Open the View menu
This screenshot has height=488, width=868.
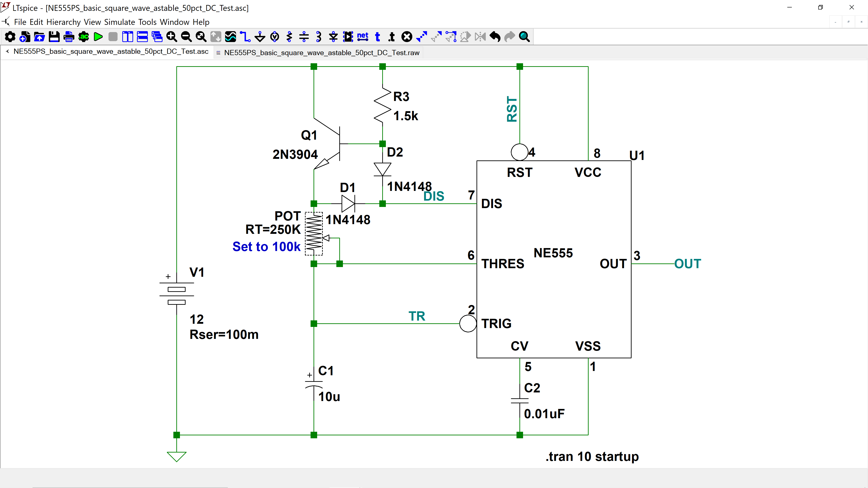(x=92, y=22)
